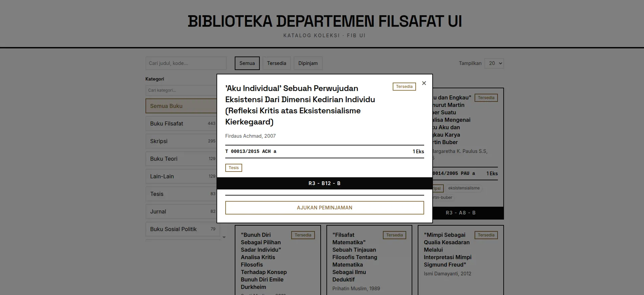Click Tersedia badge on Bunuh Diri card

point(303,235)
